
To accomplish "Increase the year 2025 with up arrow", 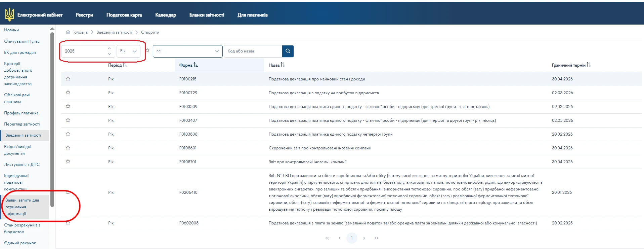I will click(109, 48).
